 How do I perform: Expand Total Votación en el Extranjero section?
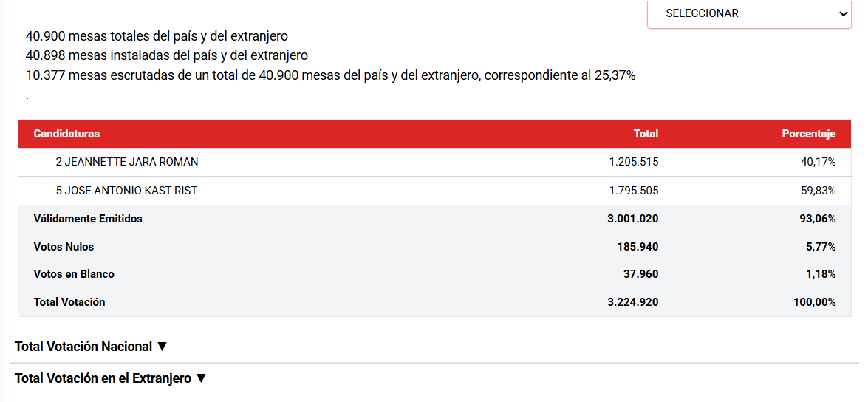(110, 378)
